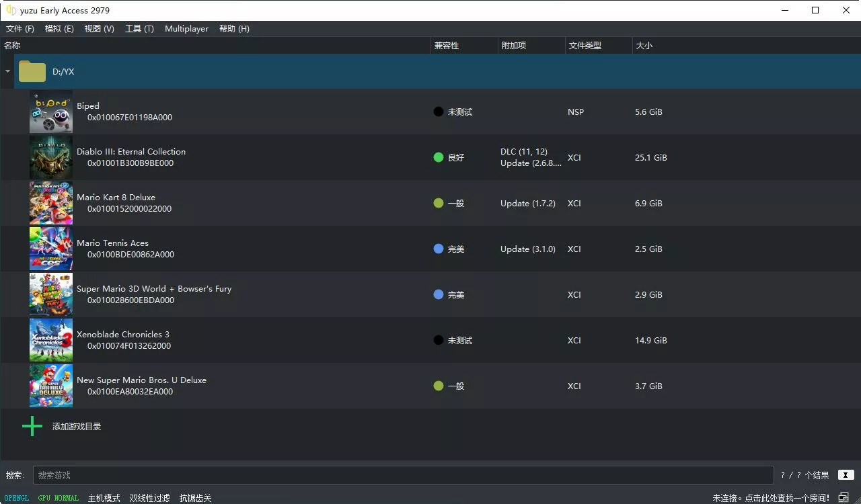Click 未连接 find a room link
Screen dimensions: 861x504
click(771, 498)
